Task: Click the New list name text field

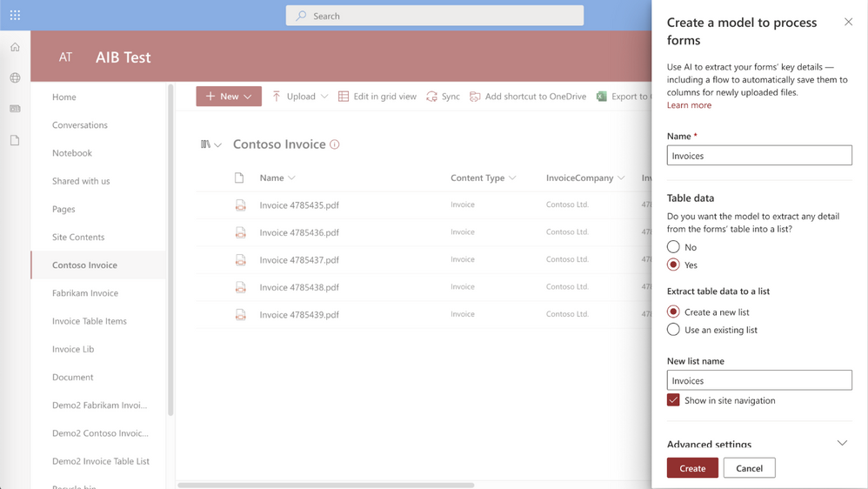Action: pos(759,380)
